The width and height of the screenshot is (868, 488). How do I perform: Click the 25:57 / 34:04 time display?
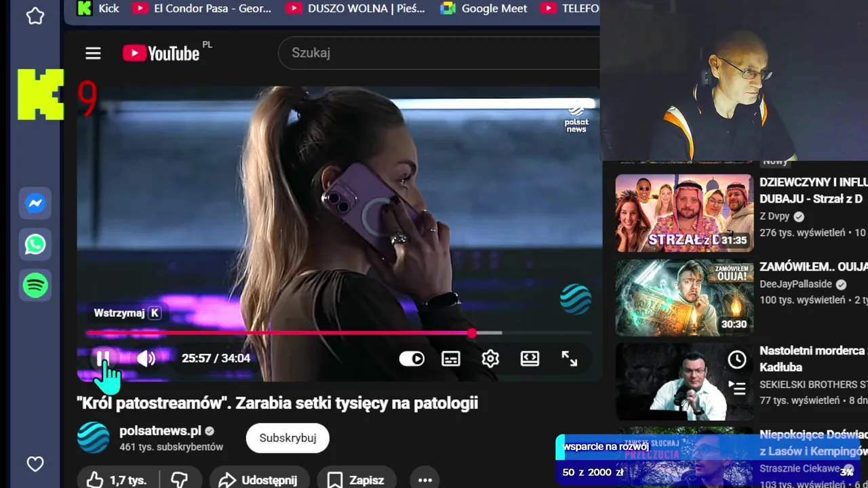[x=216, y=359]
